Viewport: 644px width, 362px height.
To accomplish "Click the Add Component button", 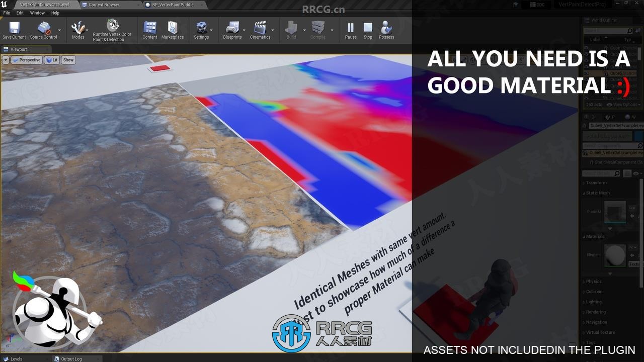I will tap(608, 136).
